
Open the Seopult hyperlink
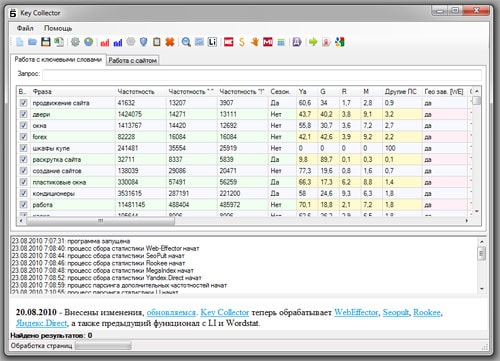pos(396,312)
